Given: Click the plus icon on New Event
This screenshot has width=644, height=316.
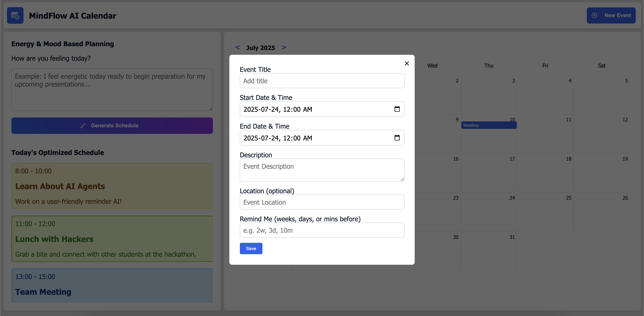Looking at the screenshot, I should [594, 16].
